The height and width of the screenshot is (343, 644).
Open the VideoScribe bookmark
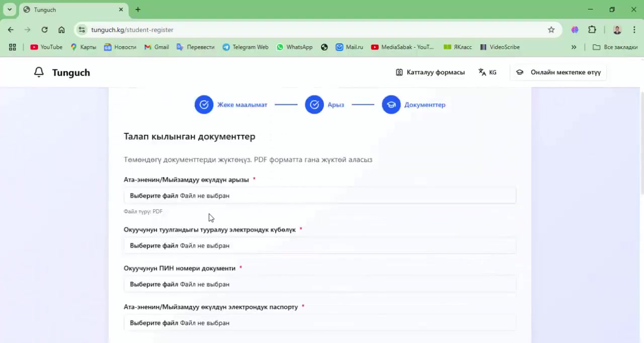pos(500,47)
